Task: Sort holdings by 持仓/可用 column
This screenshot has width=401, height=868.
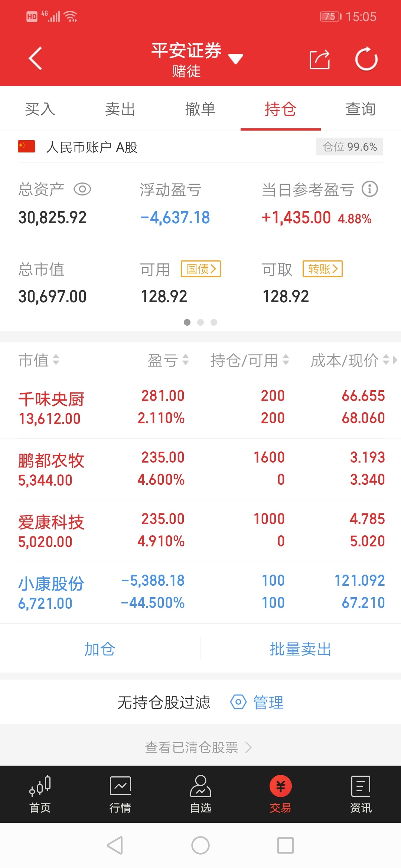Action: click(x=250, y=360)
